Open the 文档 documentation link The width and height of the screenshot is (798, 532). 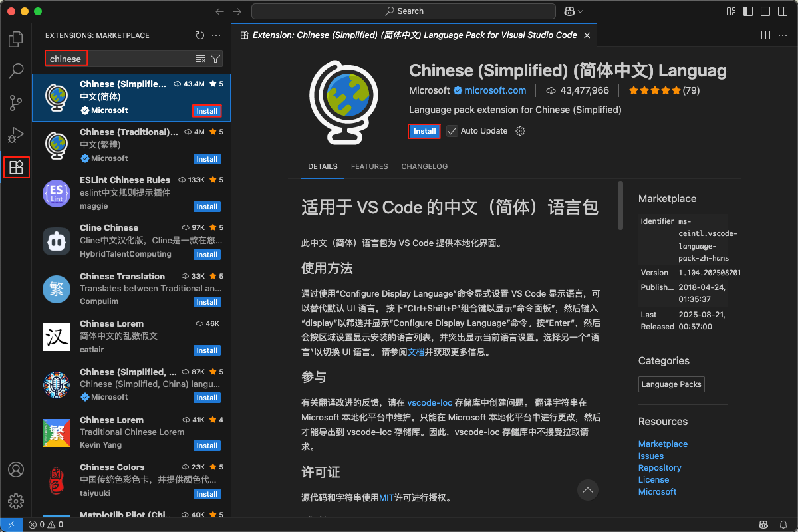point(416,352)
